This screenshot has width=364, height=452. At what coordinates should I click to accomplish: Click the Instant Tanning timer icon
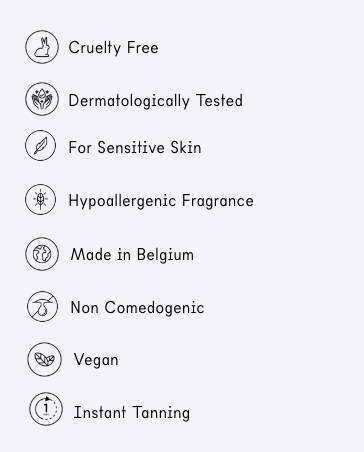click(46, 409)
